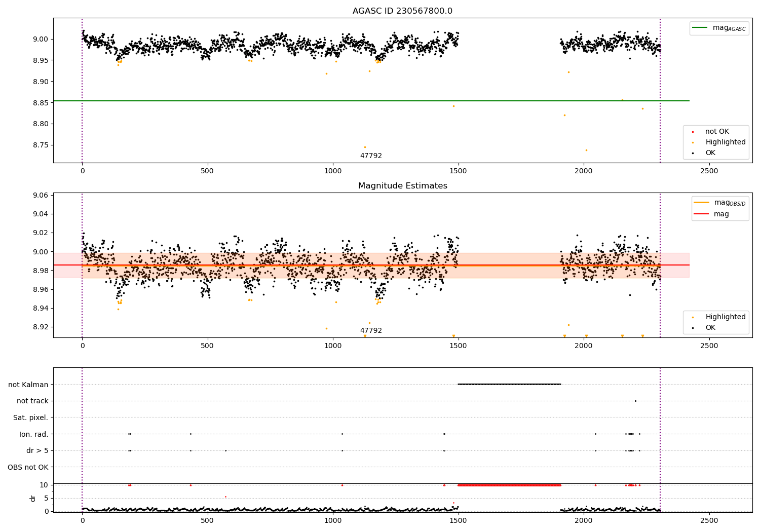This screenshot has height=532, width=760.
Task: Click the 2000 x-axis tick in bottom plot
Action: 584,520
